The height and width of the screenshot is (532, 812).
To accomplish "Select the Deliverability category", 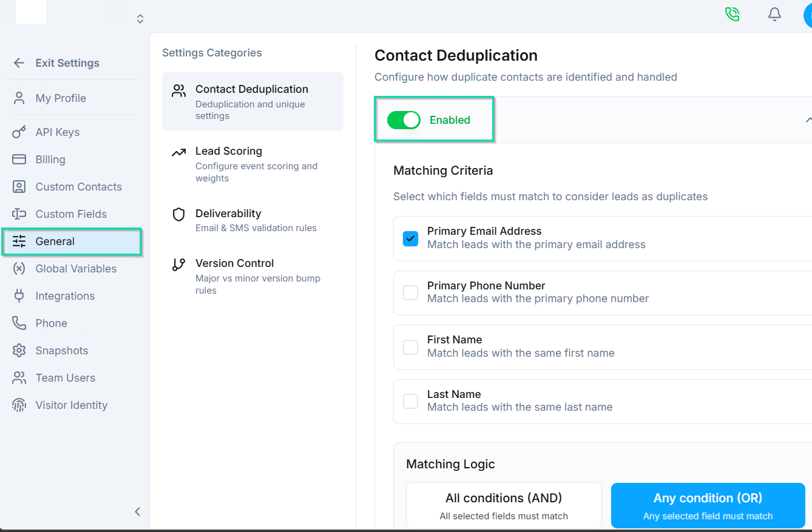I will tap(252, 220).
